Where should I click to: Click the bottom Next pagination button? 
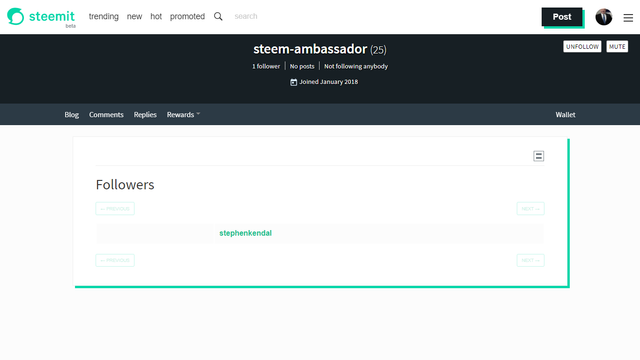(530, 260)
